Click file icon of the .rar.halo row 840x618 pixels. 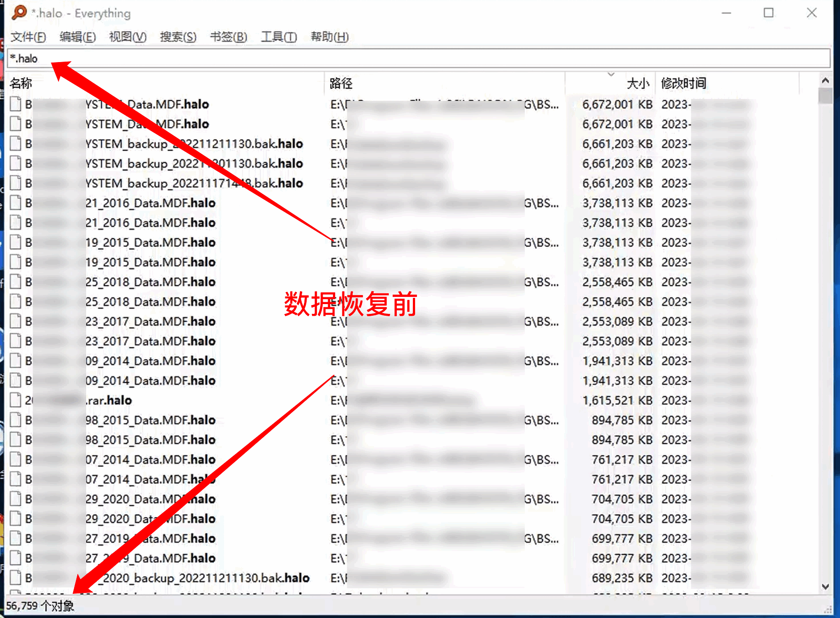pyautogui.click(x=16, y=400)
